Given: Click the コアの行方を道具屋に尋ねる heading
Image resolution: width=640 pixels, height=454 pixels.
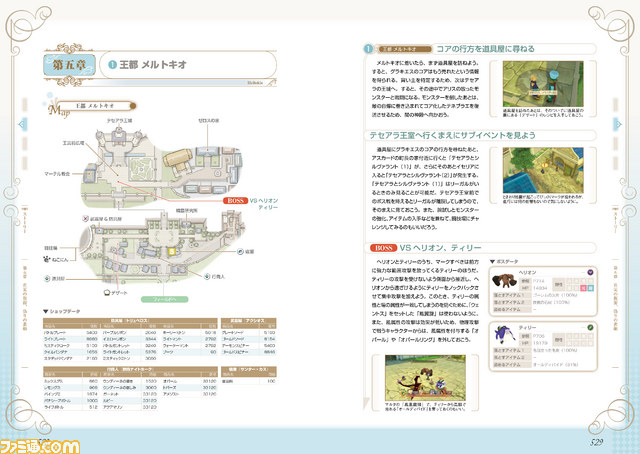Looking at the screenshot, I should (485, 49).
